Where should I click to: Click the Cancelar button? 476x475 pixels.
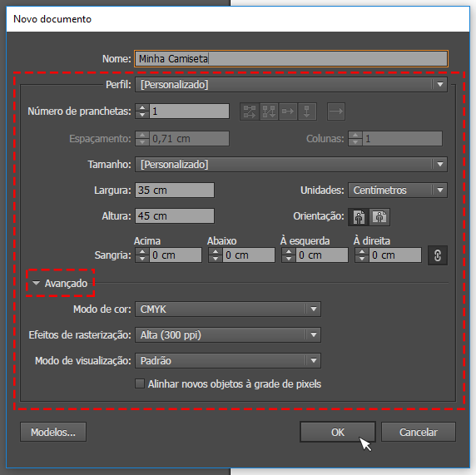click(419, 432)
